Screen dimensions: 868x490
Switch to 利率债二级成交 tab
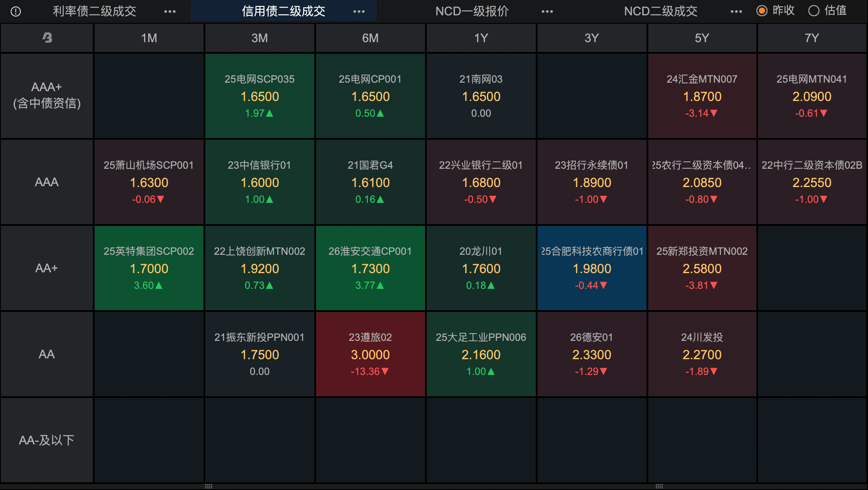click(95, 12)
